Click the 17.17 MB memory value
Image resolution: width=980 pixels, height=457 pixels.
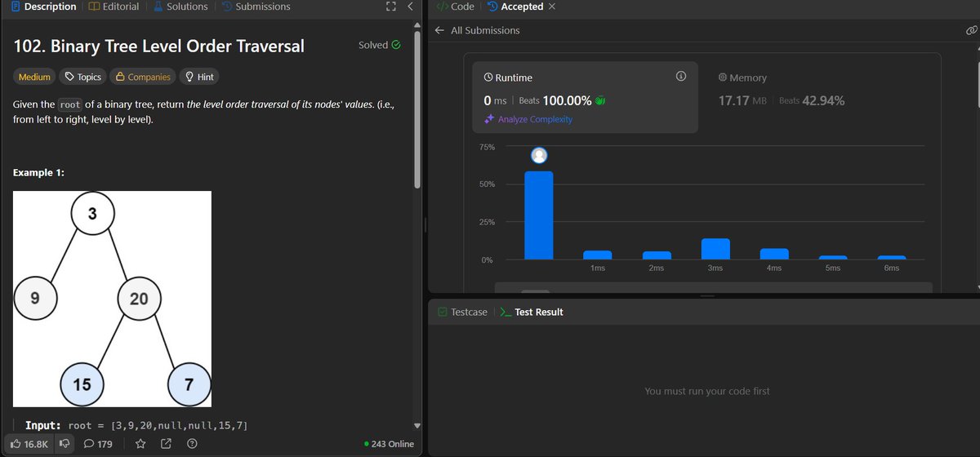click(x=744, y=100)
